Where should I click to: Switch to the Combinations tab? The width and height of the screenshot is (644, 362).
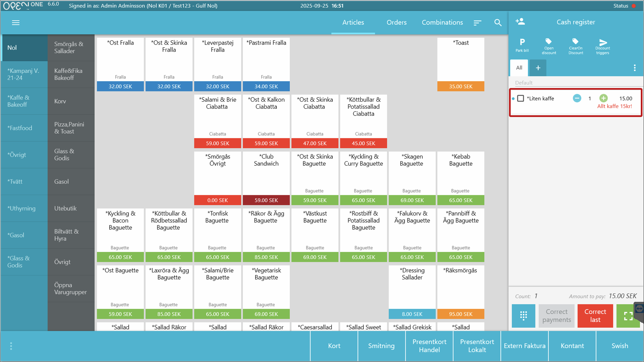click(442, 23)
